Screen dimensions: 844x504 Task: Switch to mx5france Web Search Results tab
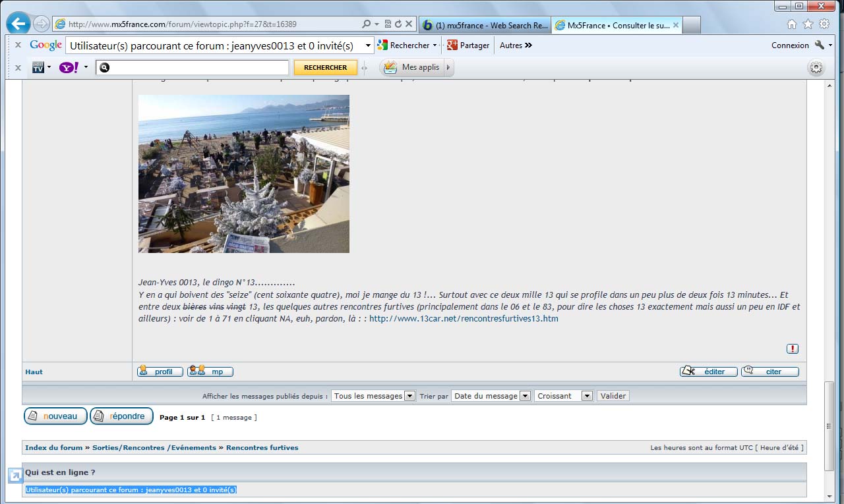tap(485, 25)
